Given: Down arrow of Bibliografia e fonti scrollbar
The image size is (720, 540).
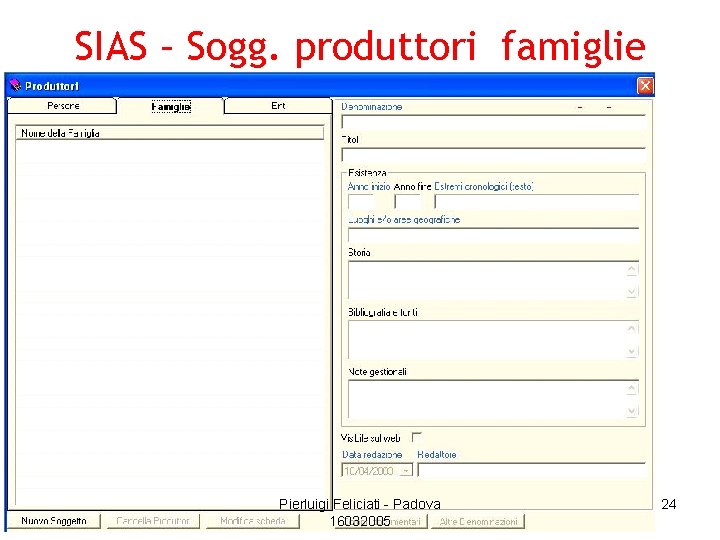Looking at the screenshot, I should point(632,352).
